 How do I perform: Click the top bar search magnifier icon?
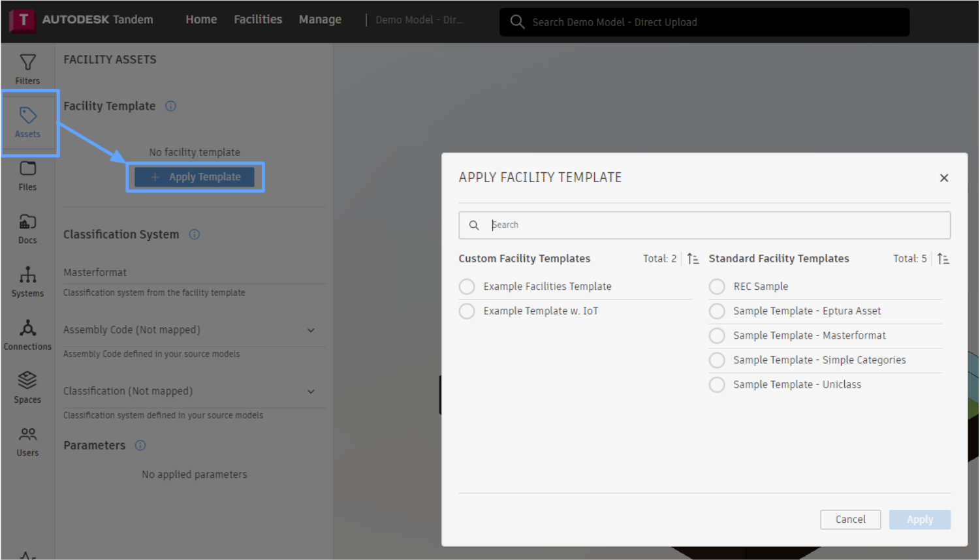point(517,22)
